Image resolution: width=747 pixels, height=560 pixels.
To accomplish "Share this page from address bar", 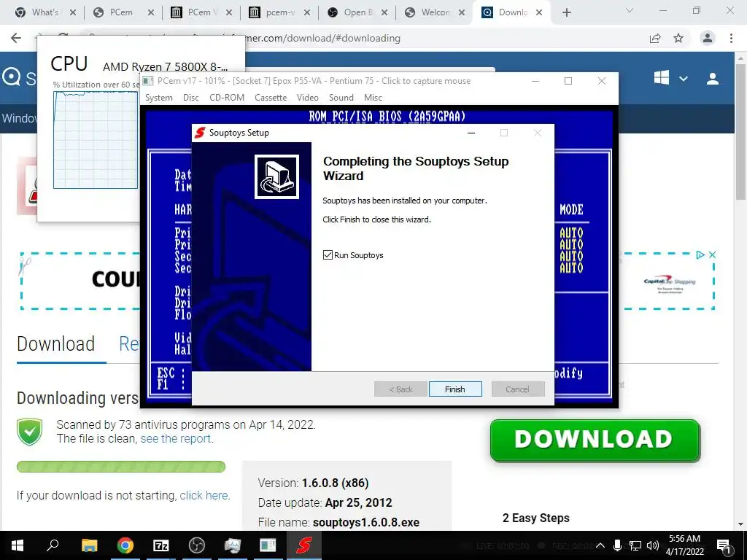I will pyautogui.click(x=655, y=39).
